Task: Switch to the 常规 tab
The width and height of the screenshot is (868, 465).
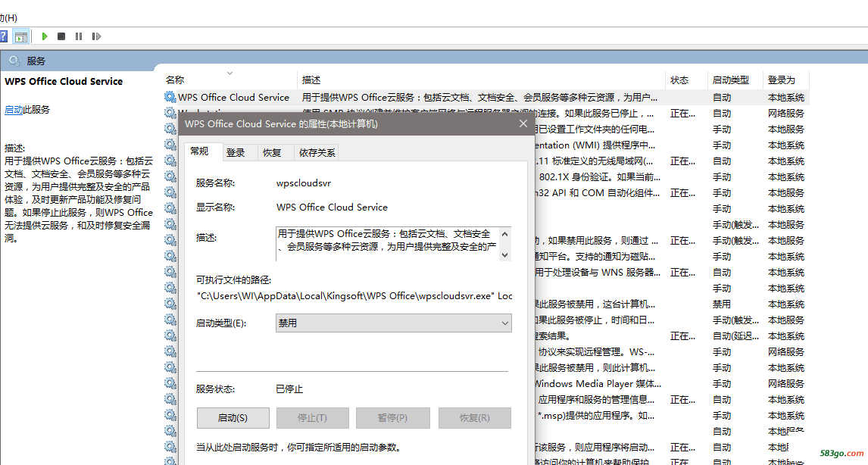Action: 199,151
